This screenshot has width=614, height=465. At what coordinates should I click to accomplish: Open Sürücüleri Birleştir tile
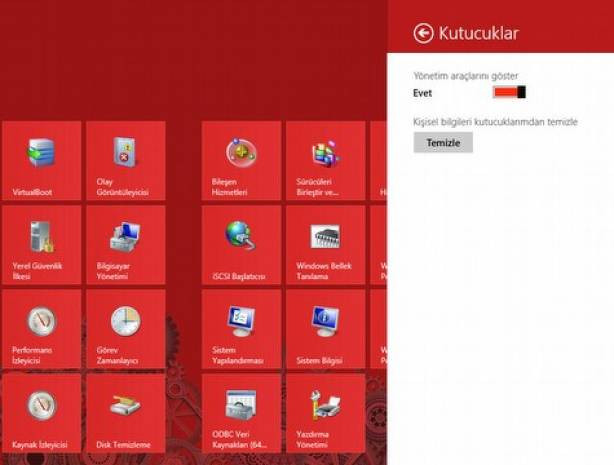click(325, 161)
